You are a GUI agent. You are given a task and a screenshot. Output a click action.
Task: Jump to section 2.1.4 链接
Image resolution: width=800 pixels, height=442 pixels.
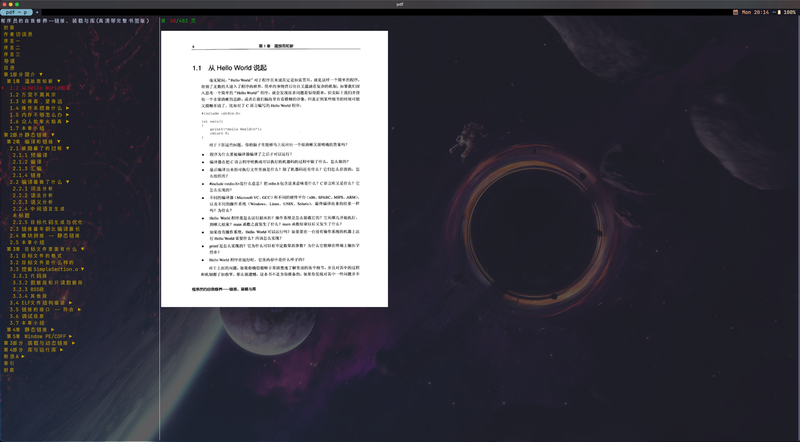pyautogui.click(x=27, y=175)
